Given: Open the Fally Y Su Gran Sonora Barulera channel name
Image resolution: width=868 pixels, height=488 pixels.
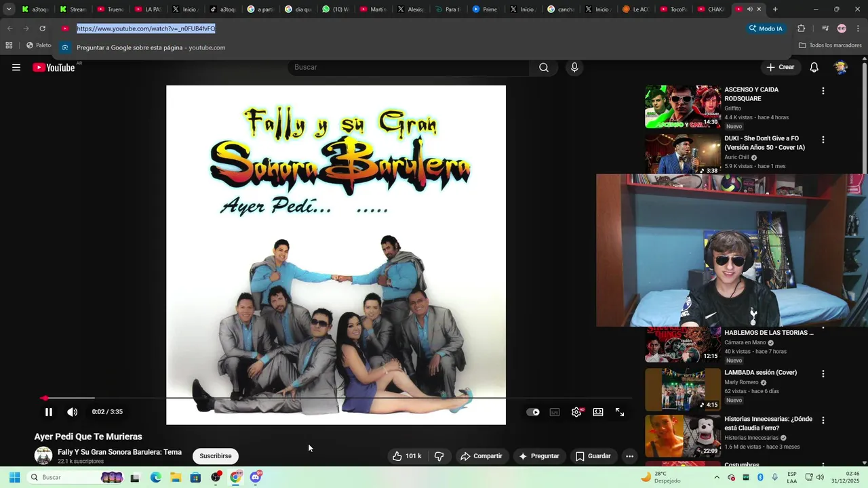Looking at the screenshot, I should pos(119,452).
